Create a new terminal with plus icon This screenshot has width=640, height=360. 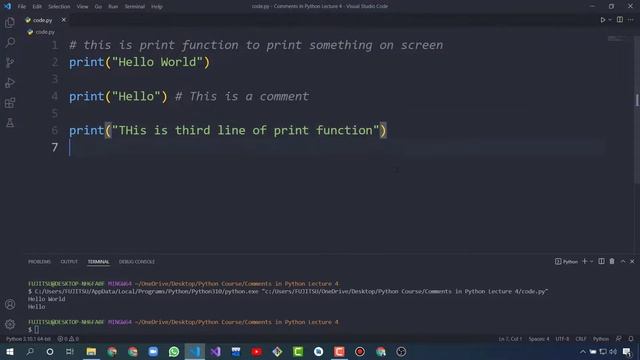click(584, 261)
